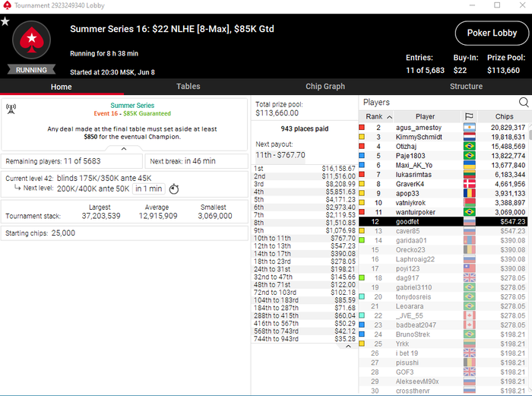Click Romania flag for apop33

click(x=469, y=193)
